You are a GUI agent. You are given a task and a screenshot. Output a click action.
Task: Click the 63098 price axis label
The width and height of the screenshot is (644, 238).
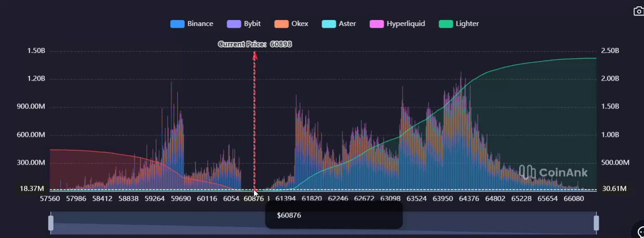(x=390, y=199)
